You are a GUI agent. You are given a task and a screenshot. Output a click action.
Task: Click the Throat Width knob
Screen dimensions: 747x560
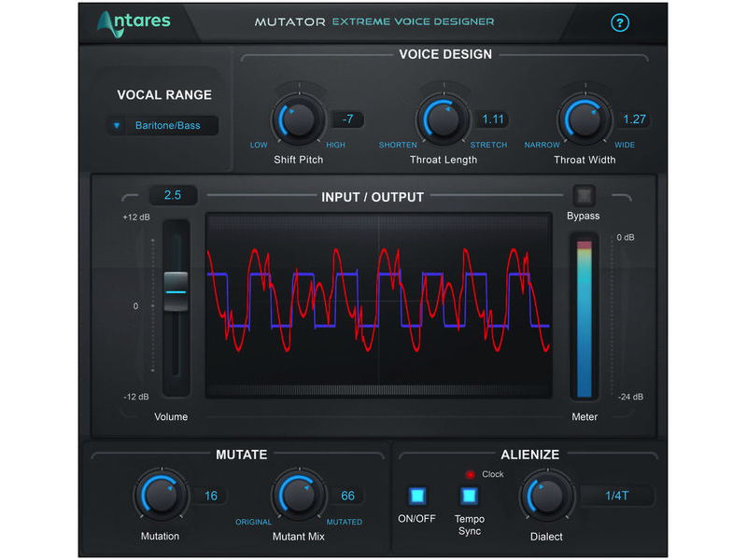coord(585,119)
